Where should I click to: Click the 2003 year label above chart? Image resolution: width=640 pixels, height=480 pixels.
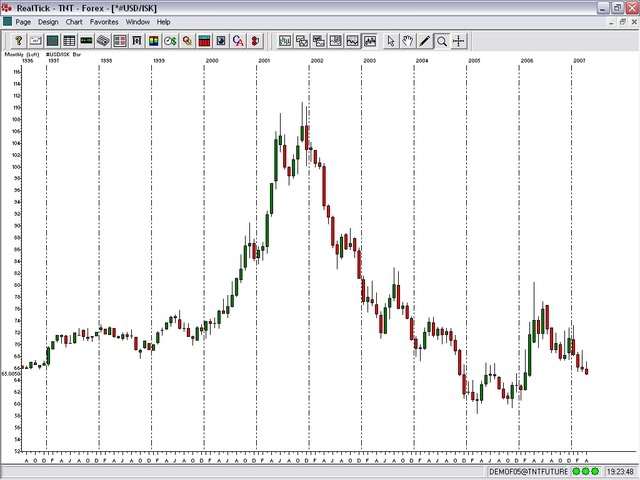pyautogui.click(x=369, y=61)
